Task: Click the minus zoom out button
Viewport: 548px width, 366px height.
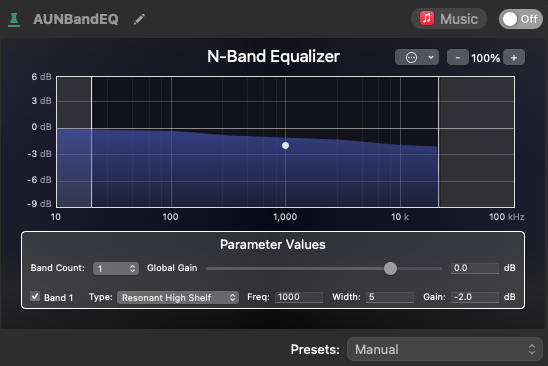Action: tap(457, 57)
